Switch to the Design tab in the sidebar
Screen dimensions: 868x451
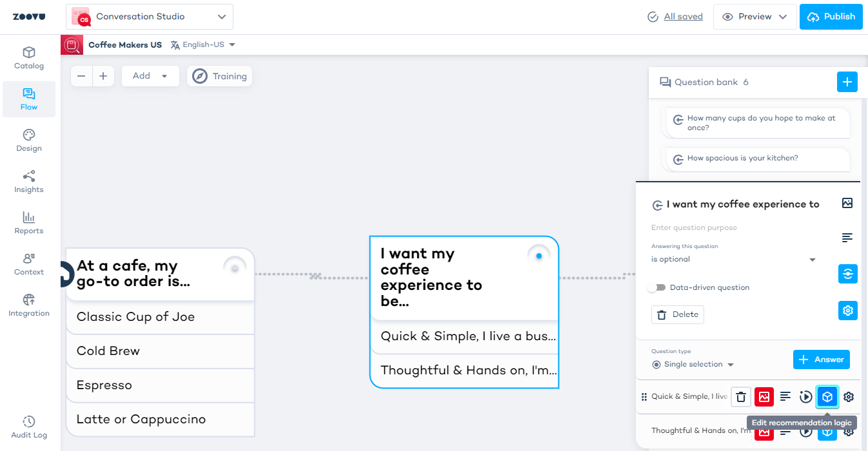28,140
